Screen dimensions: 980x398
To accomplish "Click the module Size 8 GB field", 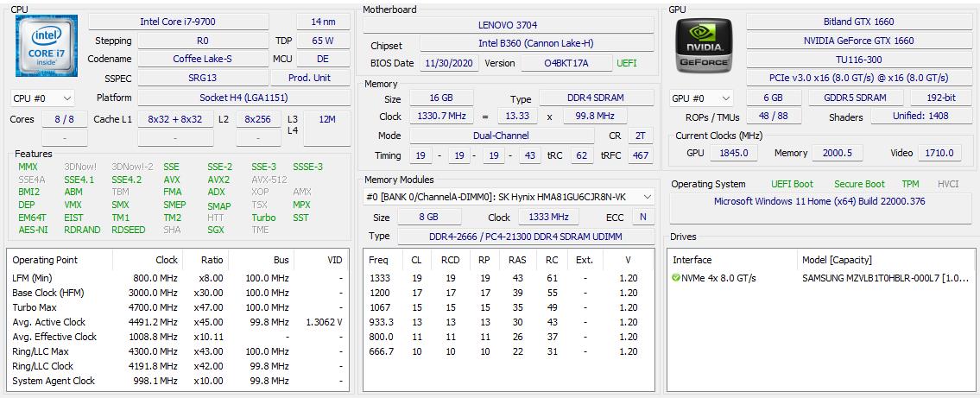I will click(430, 217).
